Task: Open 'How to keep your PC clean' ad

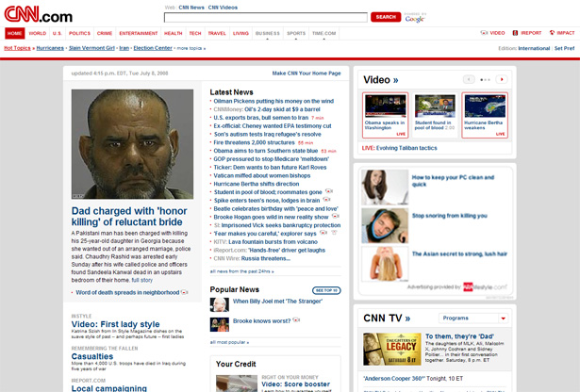Action: pos(453,181)
